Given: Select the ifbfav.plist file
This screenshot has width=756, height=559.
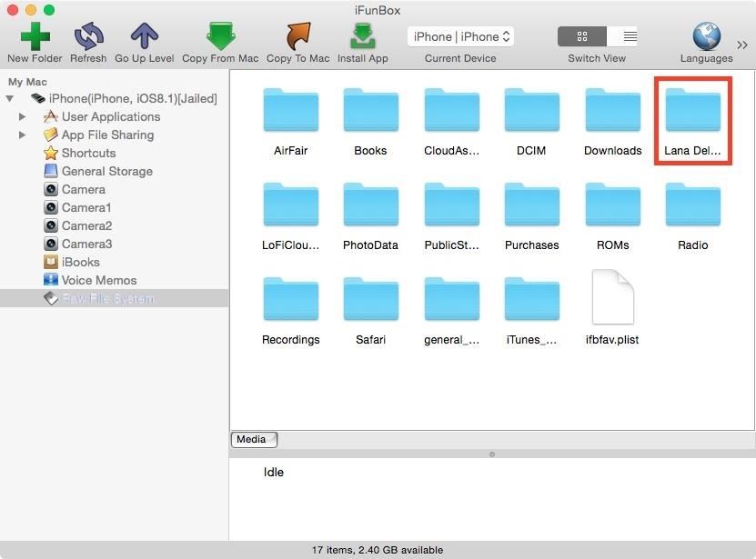Looking at the screenshot, I should 612,298.
